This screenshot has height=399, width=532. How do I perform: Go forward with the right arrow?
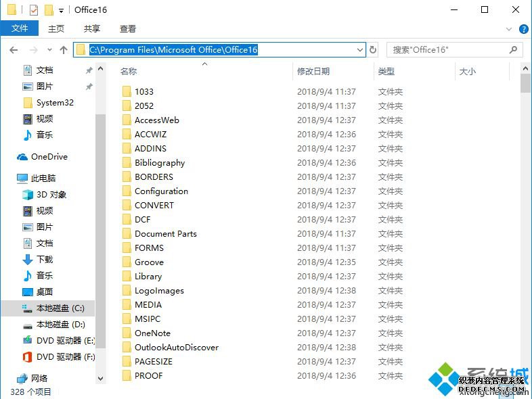pos(34,50)
